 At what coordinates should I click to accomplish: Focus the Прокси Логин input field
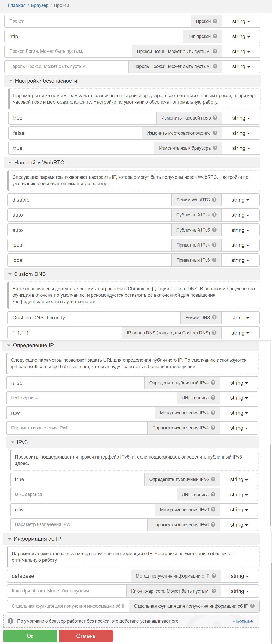[68, 51]
